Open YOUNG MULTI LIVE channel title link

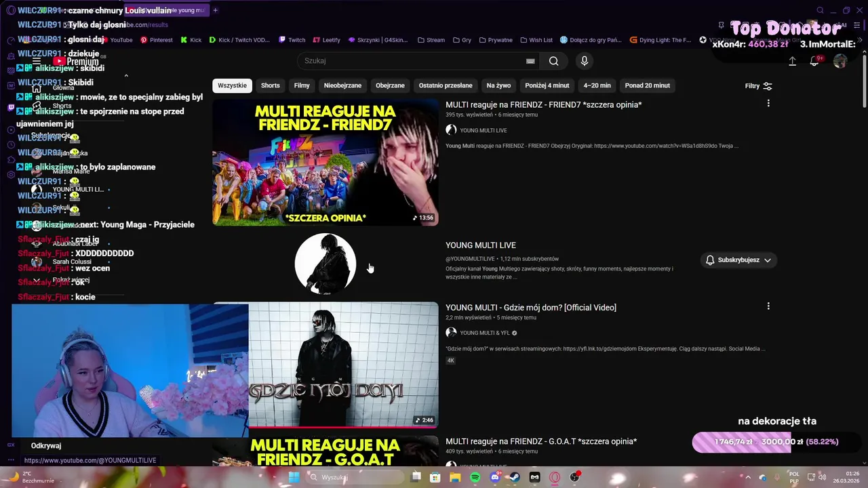[481, 245]
